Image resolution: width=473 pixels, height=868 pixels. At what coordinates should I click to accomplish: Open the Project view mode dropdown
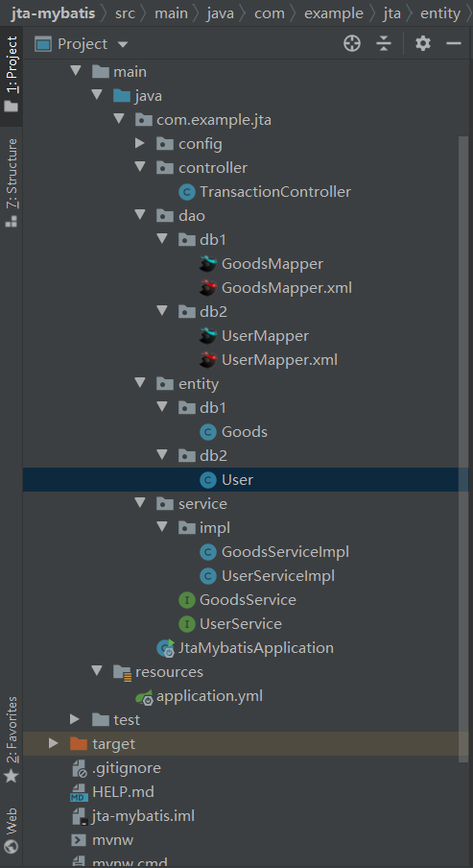click(x=123, y=44)
